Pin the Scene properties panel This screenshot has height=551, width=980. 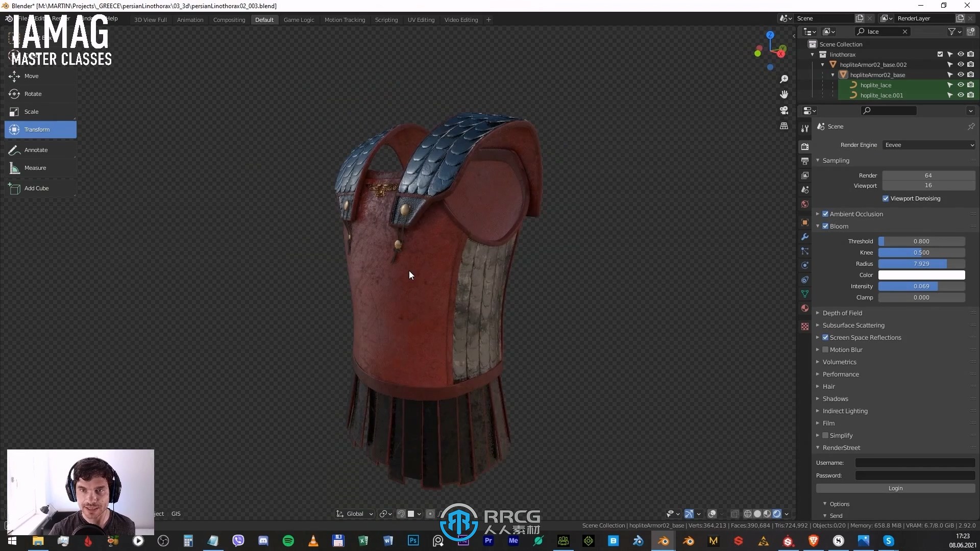pos(971,126)
